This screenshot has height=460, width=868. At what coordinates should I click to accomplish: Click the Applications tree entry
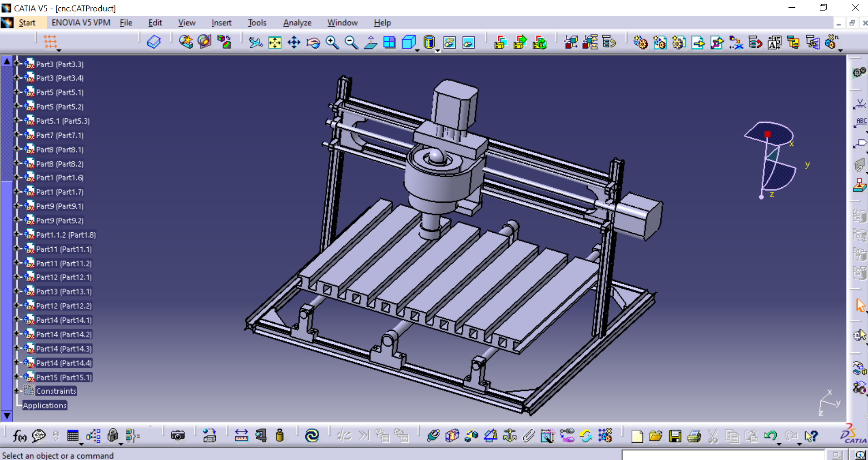point(45,405)
